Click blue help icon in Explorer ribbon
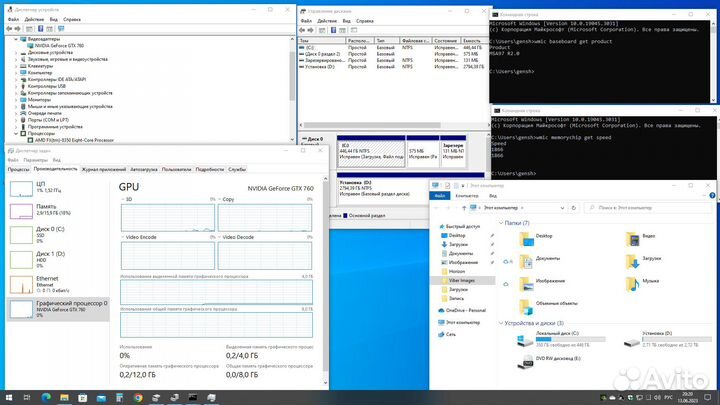This screenshot has height=405, width=720. [x=712, y=196]
